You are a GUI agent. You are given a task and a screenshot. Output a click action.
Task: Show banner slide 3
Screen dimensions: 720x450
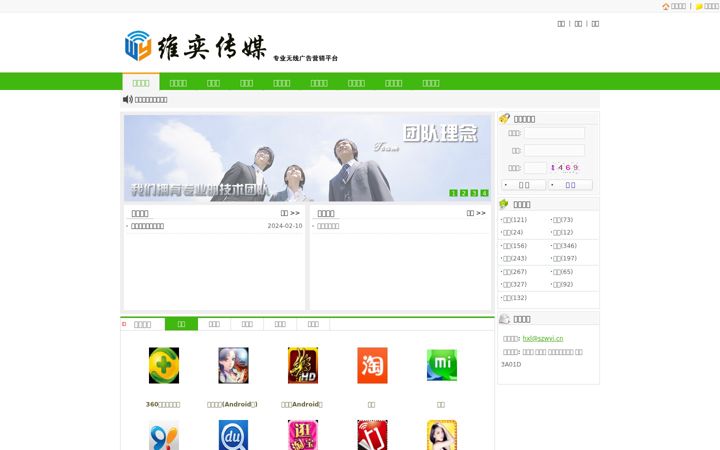(474, 193)
